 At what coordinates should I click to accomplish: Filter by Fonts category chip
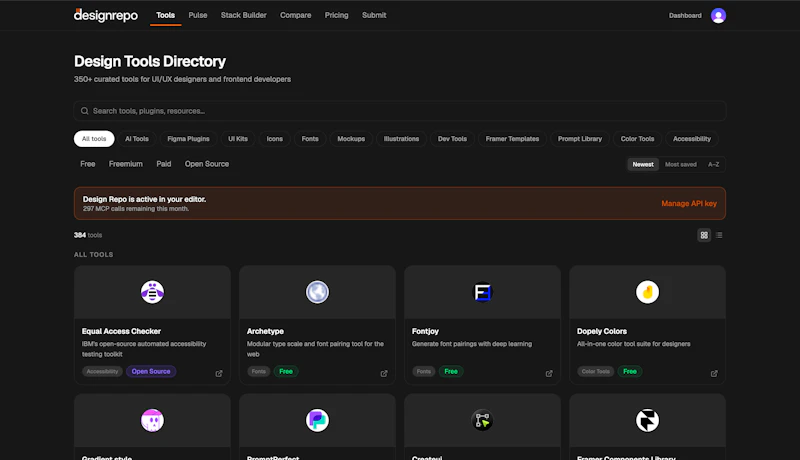tap(310, 139)
